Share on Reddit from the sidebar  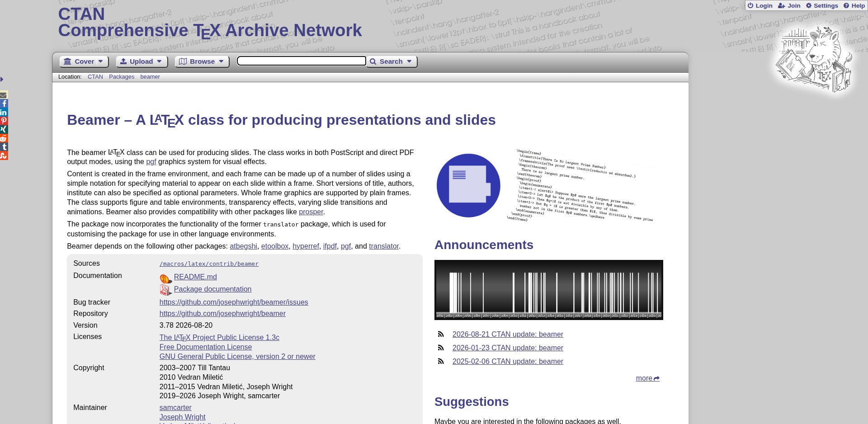click(4, 138)
